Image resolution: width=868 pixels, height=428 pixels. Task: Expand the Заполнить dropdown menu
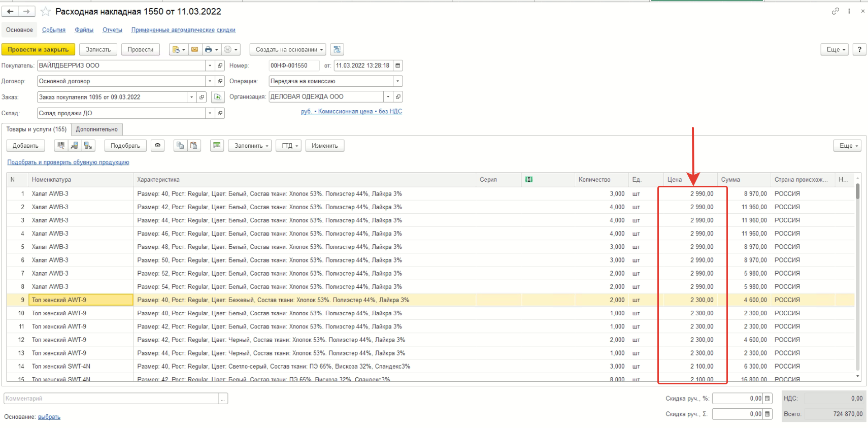tap(250, 146)
